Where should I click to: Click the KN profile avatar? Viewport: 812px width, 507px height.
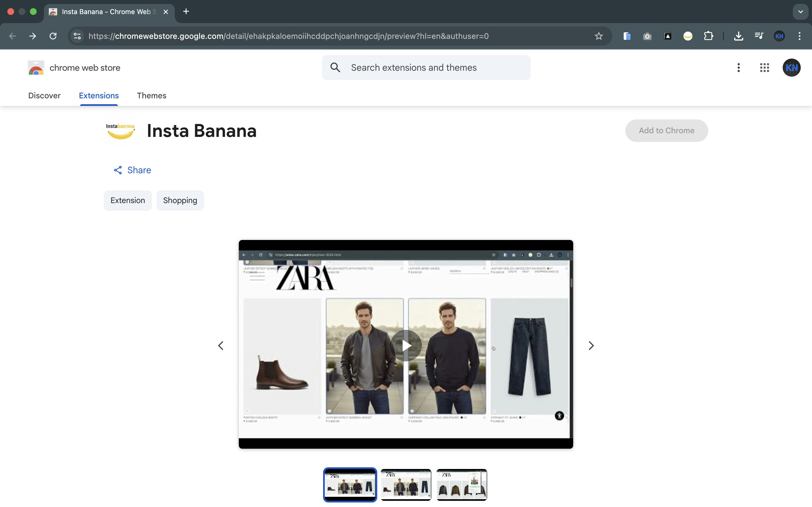coord(791,67)
